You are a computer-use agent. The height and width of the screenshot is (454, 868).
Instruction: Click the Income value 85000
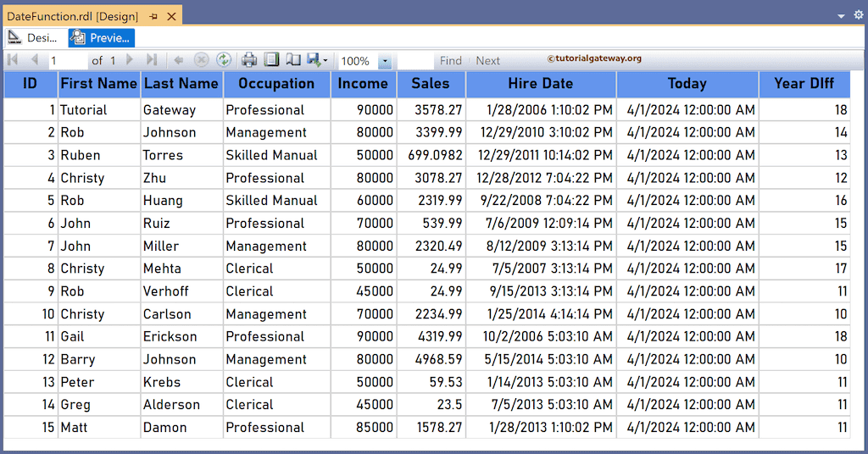[363, 427]
